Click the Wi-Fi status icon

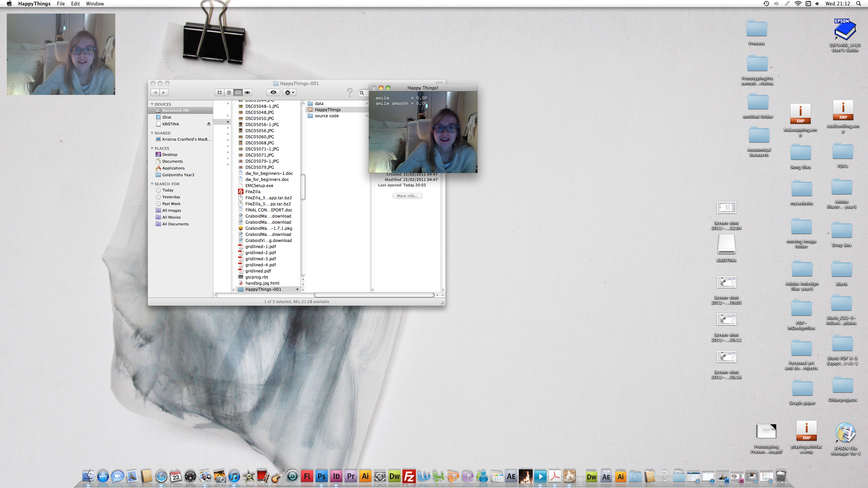[798, 4]
